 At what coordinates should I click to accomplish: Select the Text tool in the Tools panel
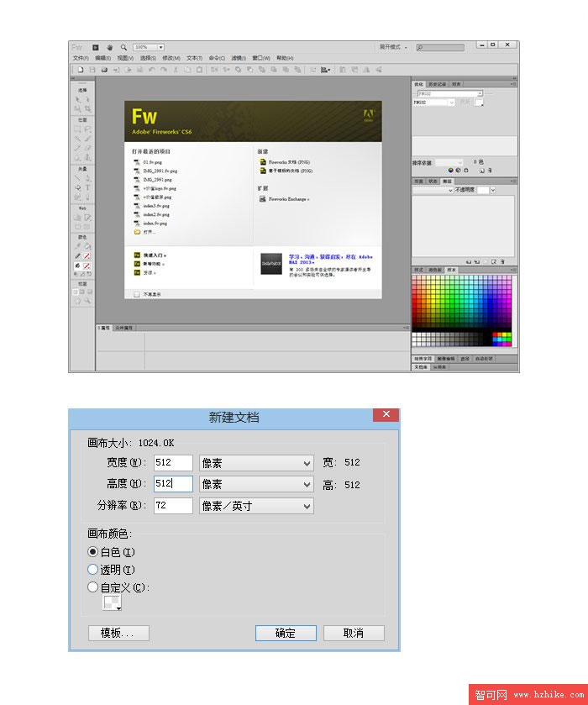pos(87,188)
